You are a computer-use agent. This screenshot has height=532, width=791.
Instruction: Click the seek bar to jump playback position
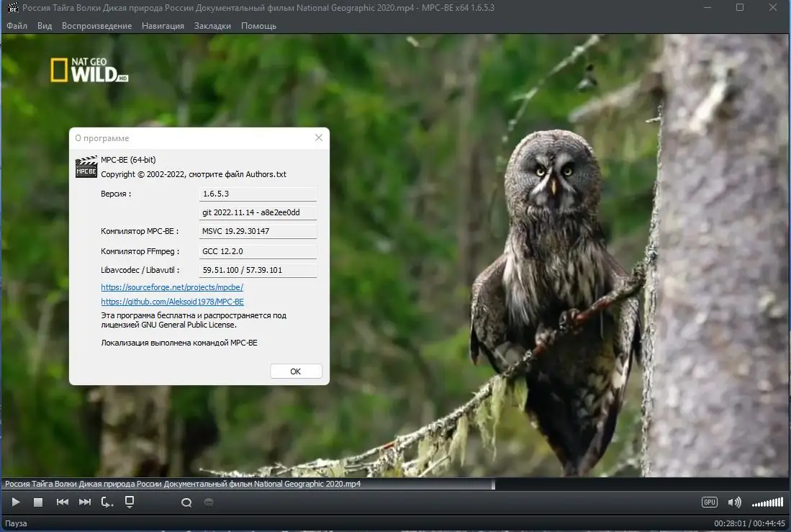tap(396, 484)
